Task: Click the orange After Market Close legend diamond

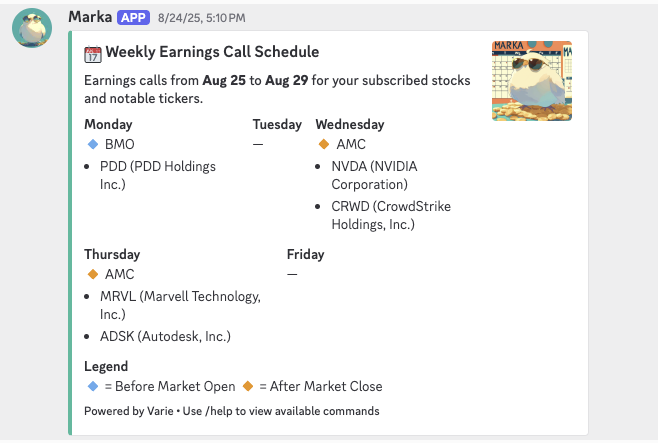Action: (x=247, y=386)
